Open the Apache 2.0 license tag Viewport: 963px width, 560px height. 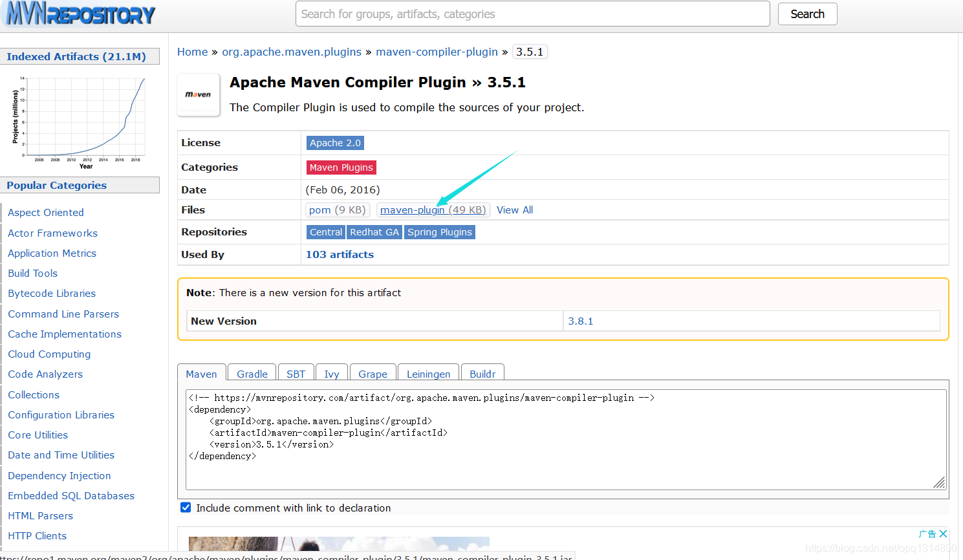pyautogui.click(x=335, y=143)
